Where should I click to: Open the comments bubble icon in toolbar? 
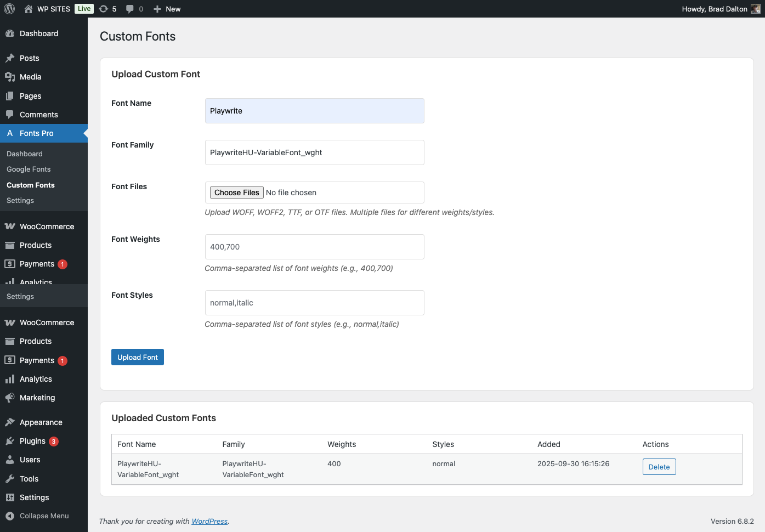tap(130, 9)
